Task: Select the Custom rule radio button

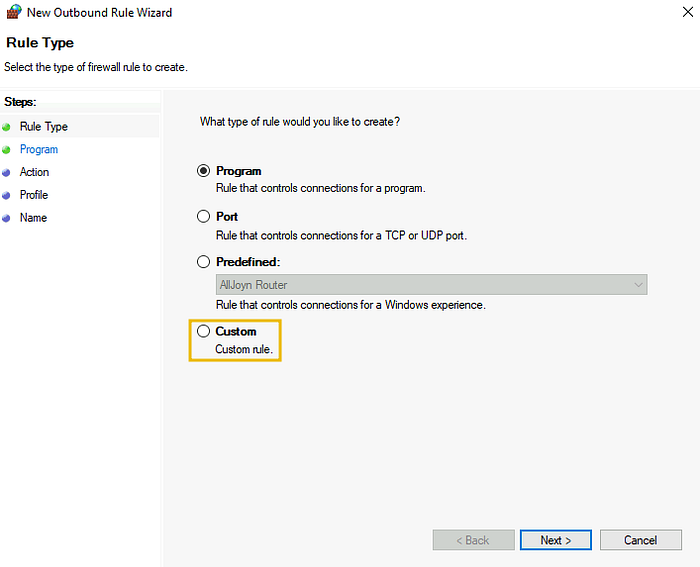Action: 204,331
